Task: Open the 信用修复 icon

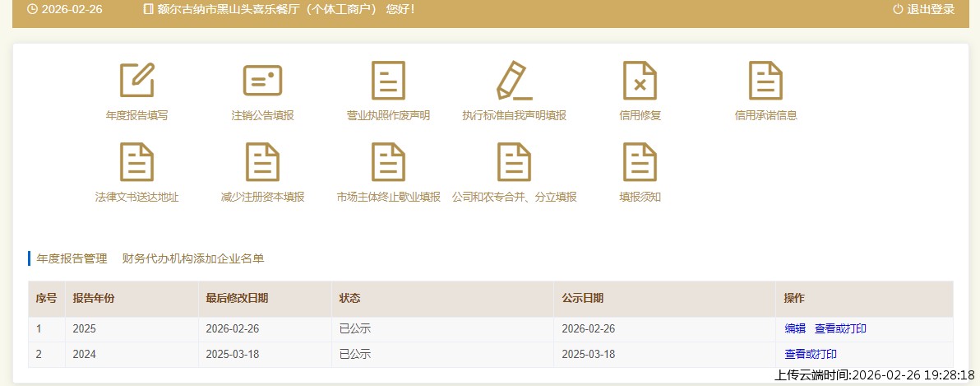Action: (640, 81)
